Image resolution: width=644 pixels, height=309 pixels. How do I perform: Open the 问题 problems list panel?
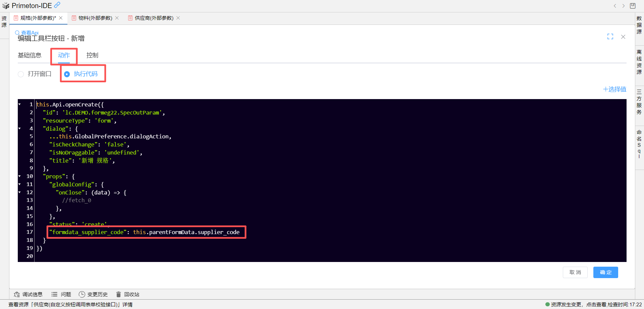61,294
